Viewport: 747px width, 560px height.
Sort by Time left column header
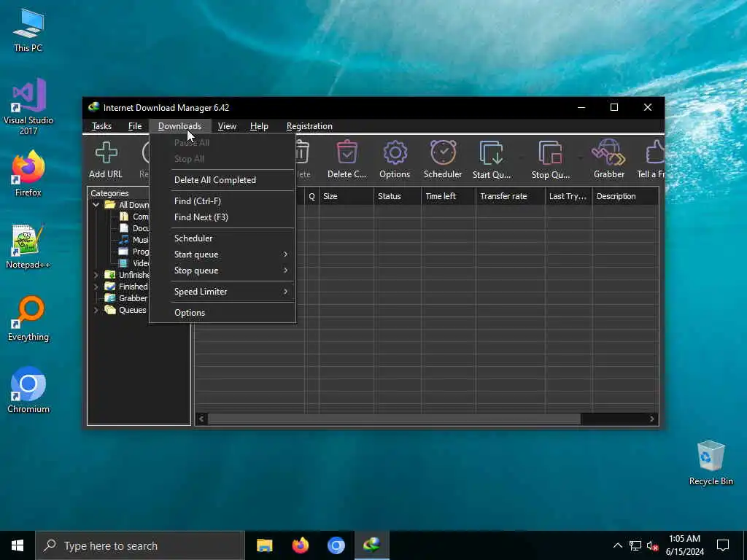(449, 196)
